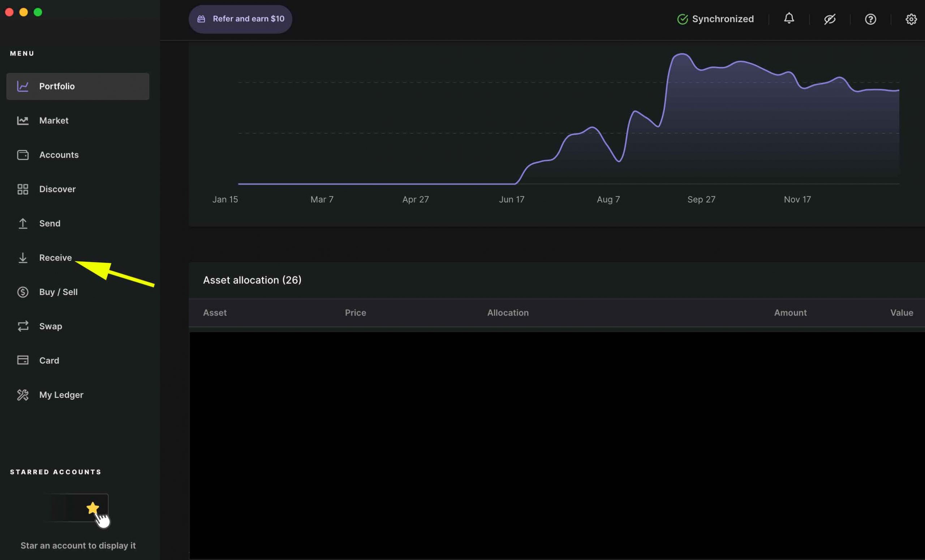The width and height of the screenshot is (925, 560).
Task: Click the Accounts icon in sidebar
Action: [22, 155]
